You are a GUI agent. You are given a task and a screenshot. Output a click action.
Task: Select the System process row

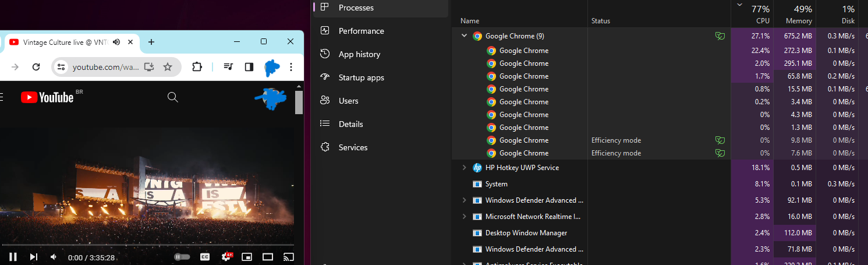pyautogui.click(x=660, y=184)
